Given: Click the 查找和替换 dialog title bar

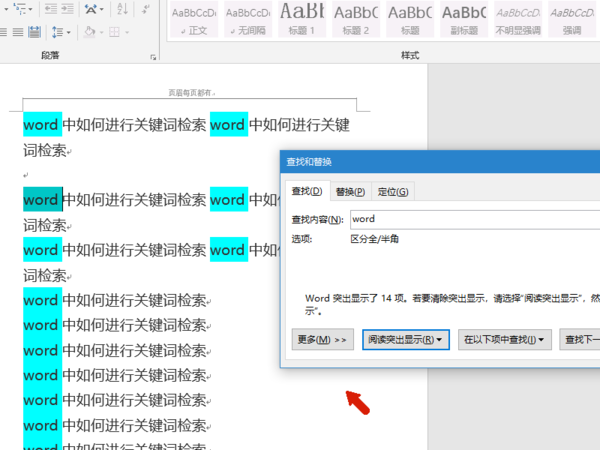Looking at the screenshot, I should [x=440, y=162].
